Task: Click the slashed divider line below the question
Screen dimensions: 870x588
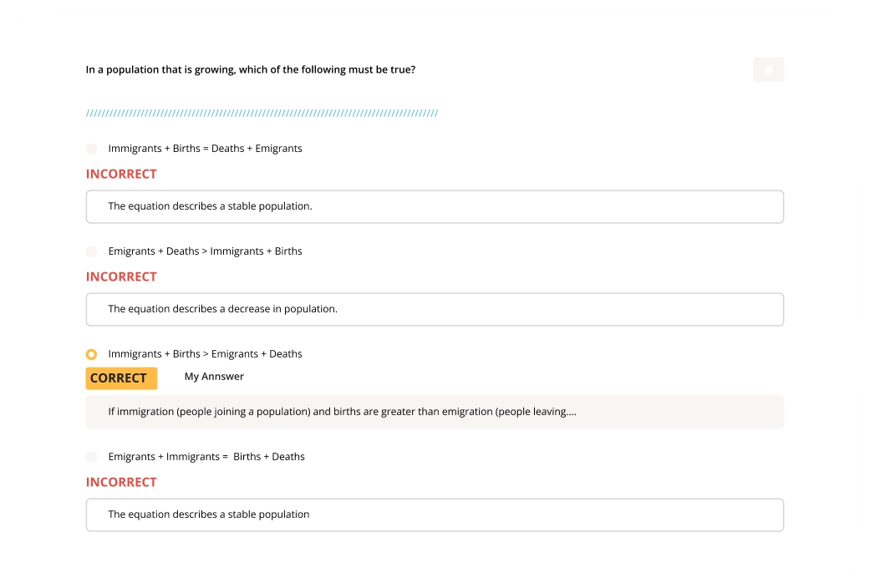Action: 261,112
